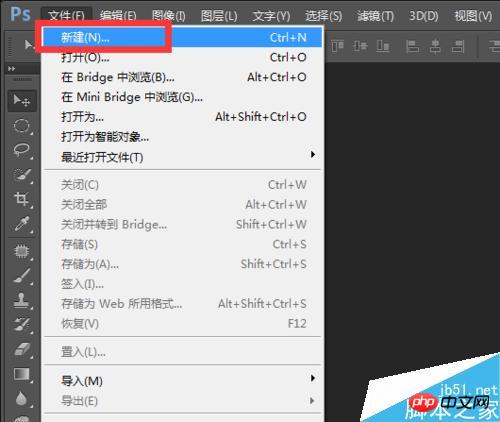Select the Brush tool

(21, 276)
